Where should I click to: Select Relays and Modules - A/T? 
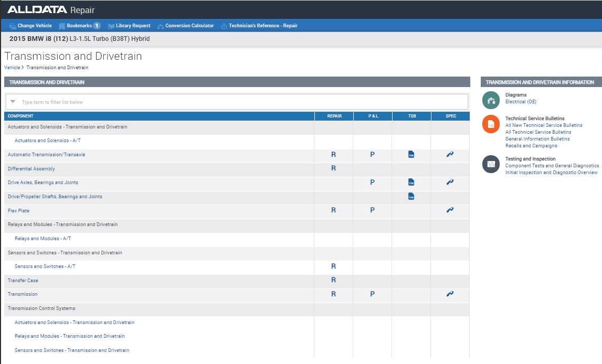pos(43,239)
